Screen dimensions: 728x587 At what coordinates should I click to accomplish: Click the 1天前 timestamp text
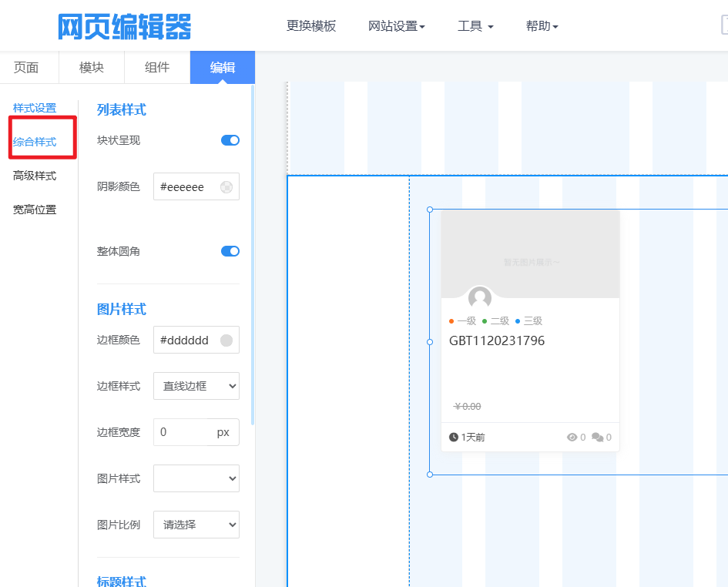tap(473, 437)
